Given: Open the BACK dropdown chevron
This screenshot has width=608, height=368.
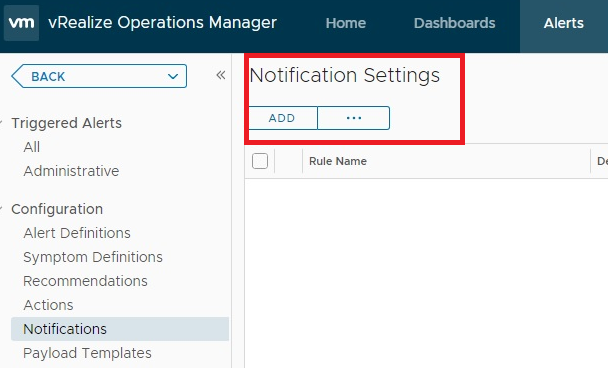Looking at the screenshot, I should [173, 76].
